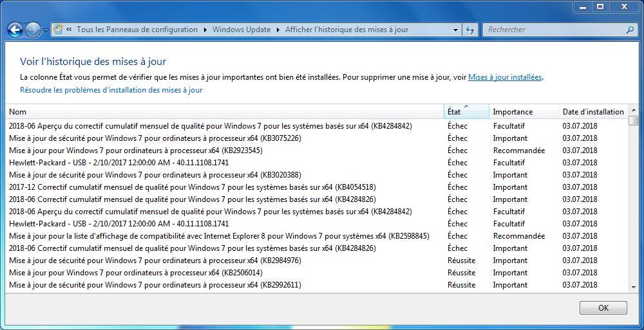Click 'Réussite' status of KB2506014 row

click(x=461, y=273)
